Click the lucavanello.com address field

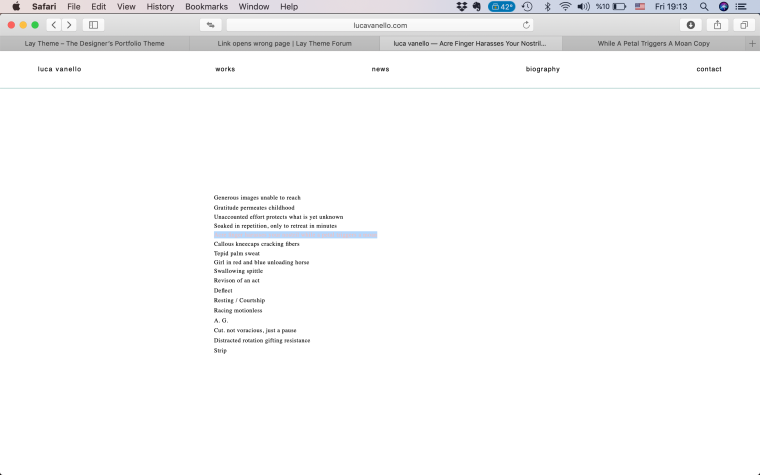click(x=380, y=25)
